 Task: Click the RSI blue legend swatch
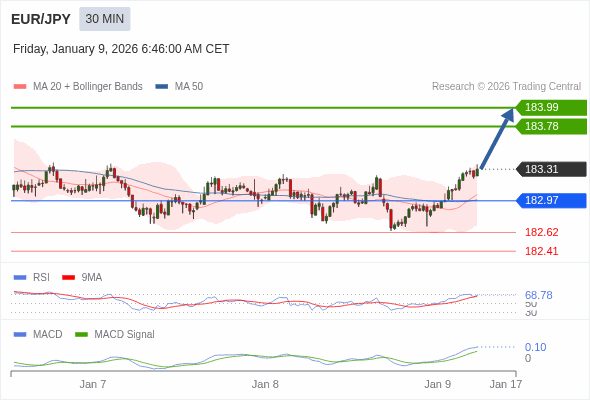pyautogui.click(x=20, y=278)
